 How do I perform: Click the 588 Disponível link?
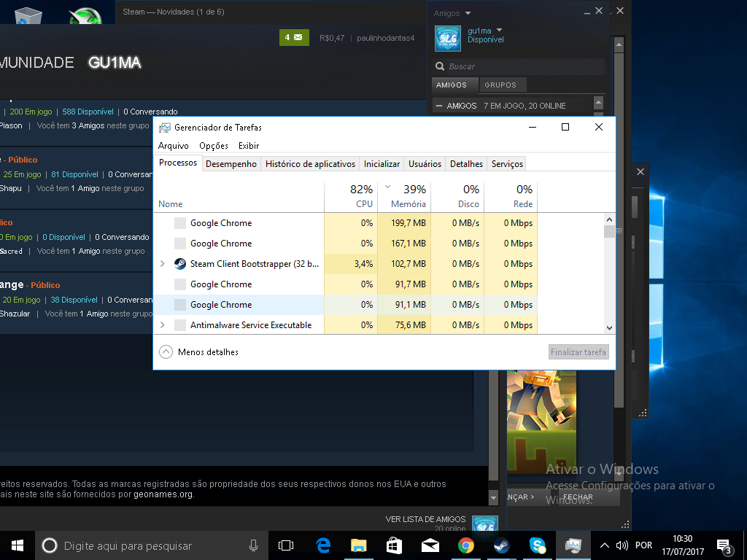(x=88, y=112)
